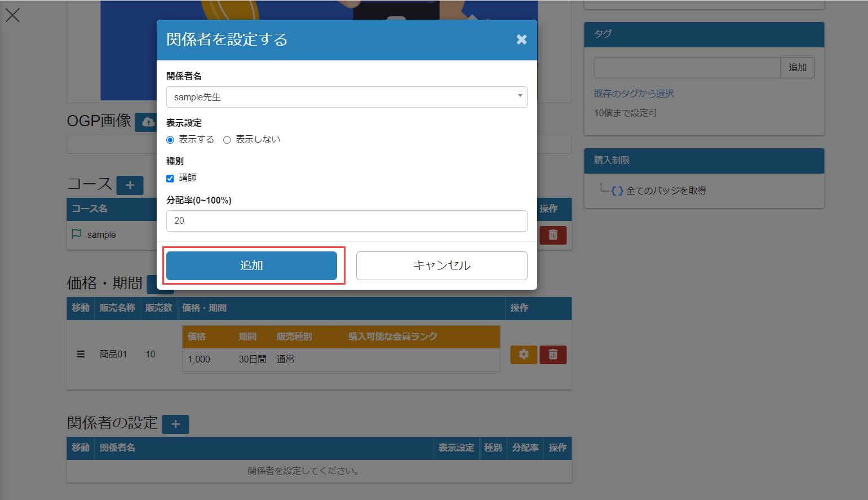Click the OGP画像 cloud upload icon
The height and width of the screenshot is (500, 868).
coord(147,122)
